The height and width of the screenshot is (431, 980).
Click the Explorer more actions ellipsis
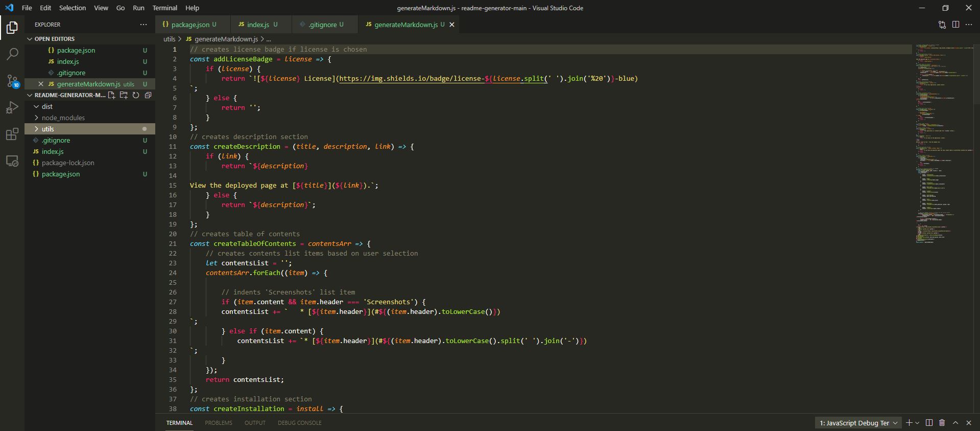pos(144,25)
